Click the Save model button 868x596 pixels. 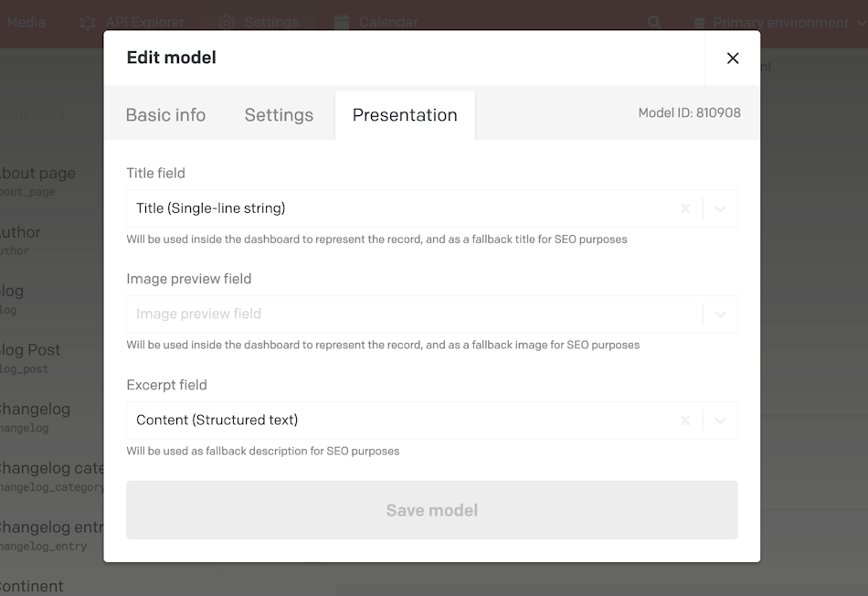point(432,510)
